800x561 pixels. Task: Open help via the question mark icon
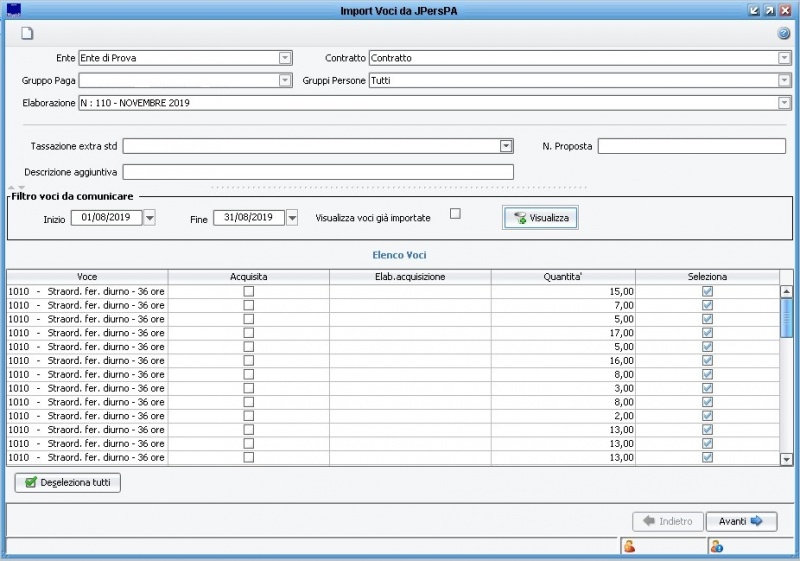click(784, 33)
